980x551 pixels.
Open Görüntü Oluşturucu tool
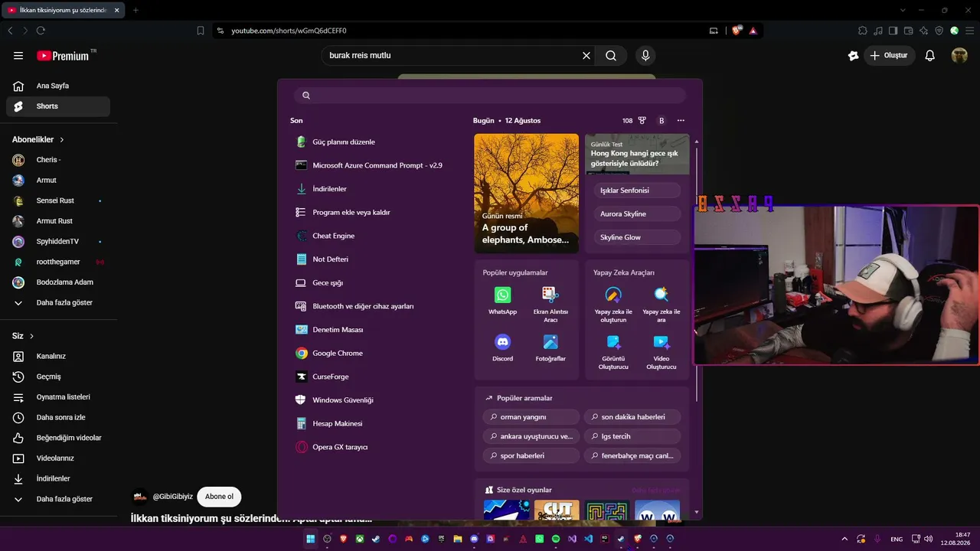tap(613, 352)
